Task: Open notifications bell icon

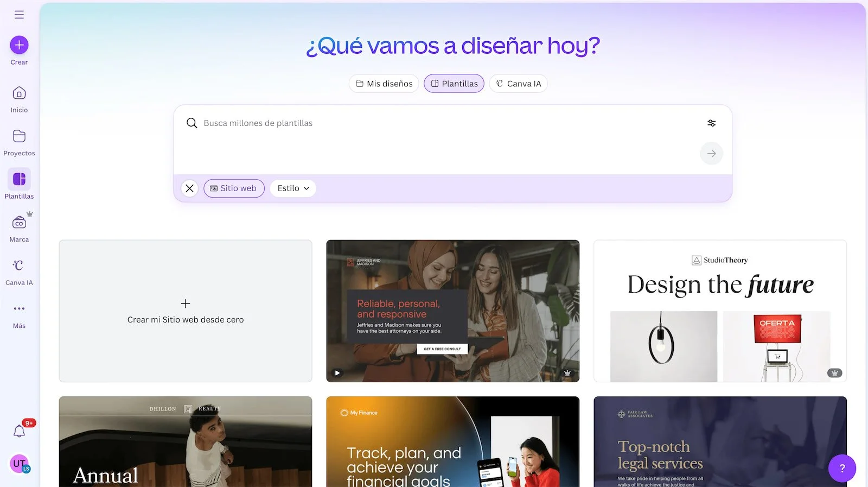Action: coord(19,432)
